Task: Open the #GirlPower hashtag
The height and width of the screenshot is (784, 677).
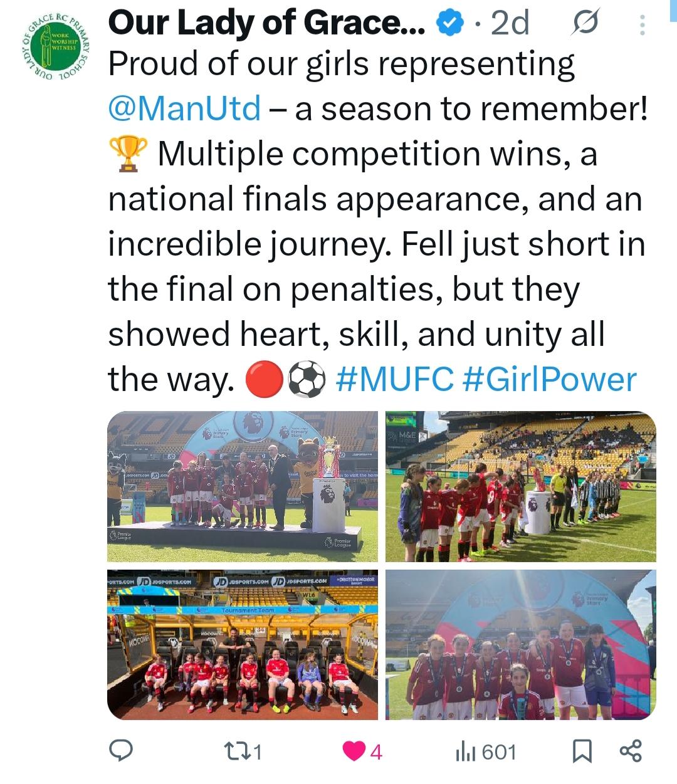Action: click(550, 379)
